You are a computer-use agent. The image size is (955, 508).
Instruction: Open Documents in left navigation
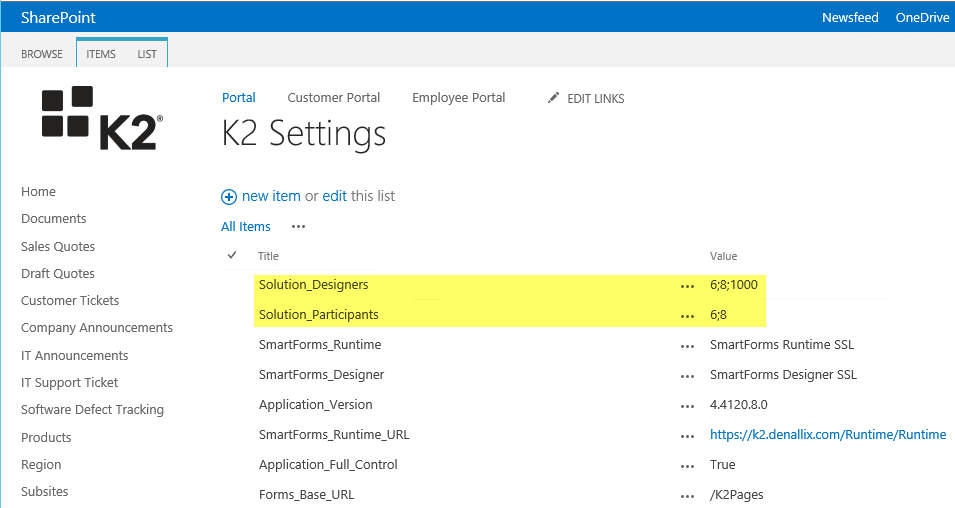pos(54,218)
